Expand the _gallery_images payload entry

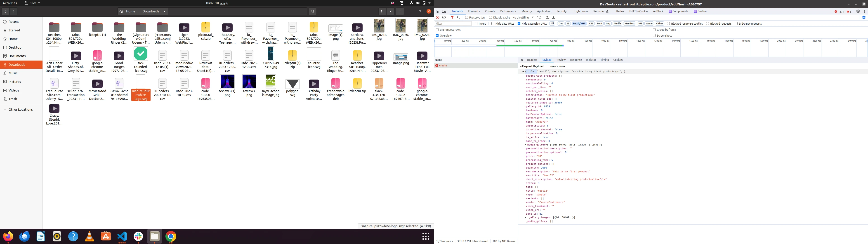point(525,218)
